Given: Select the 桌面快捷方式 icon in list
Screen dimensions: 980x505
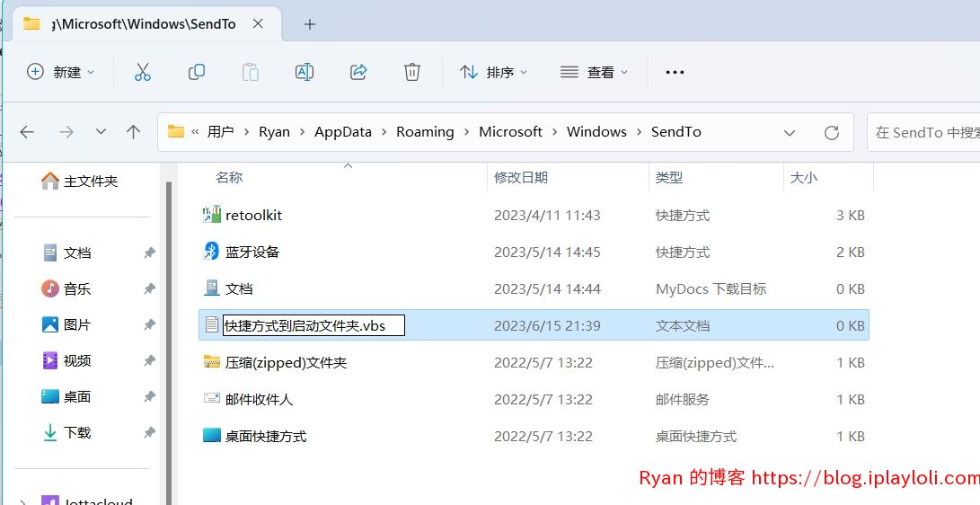Looking at the screenshot, I should 212,435.
